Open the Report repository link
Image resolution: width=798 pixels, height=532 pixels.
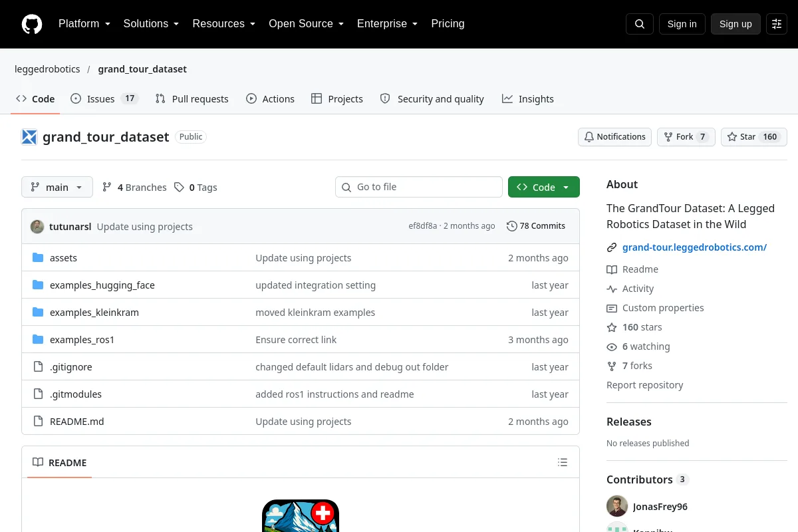[645, 385]
